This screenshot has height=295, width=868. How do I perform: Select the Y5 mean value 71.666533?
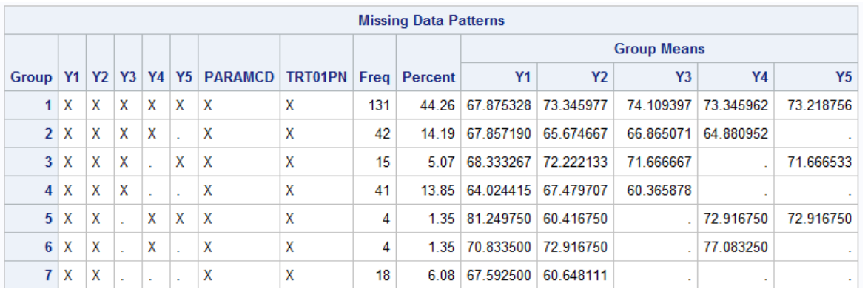(819, 162)
